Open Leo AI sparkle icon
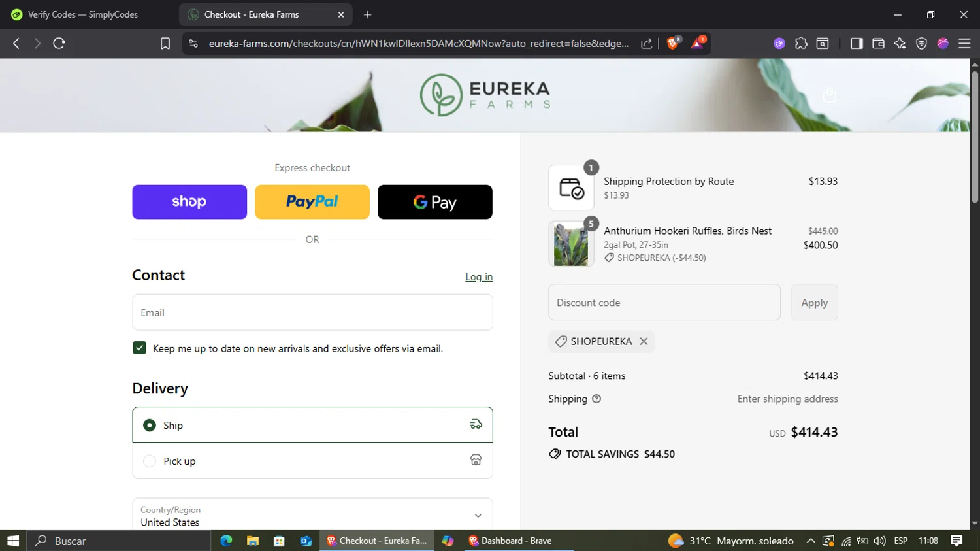 [900, 43]
